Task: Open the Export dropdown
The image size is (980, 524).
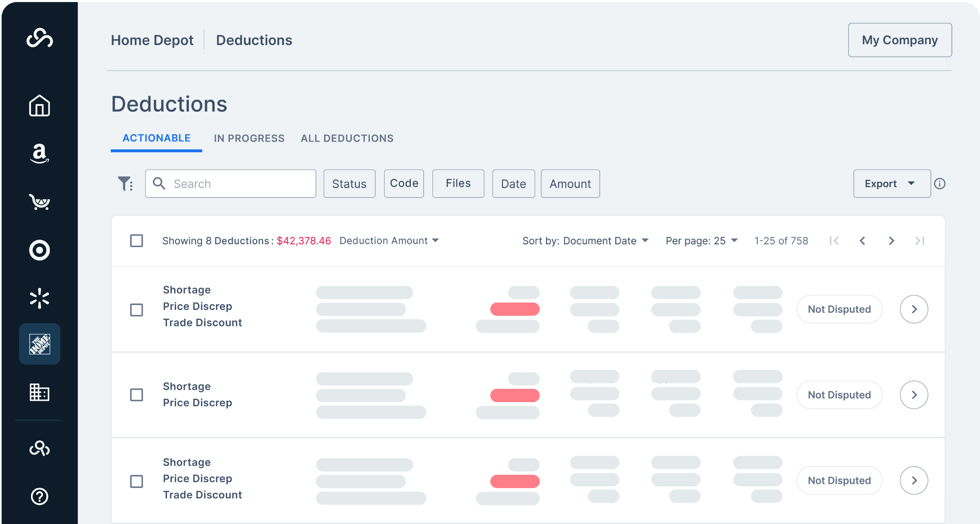Action: pyautogui.click(x=892, y=183)
